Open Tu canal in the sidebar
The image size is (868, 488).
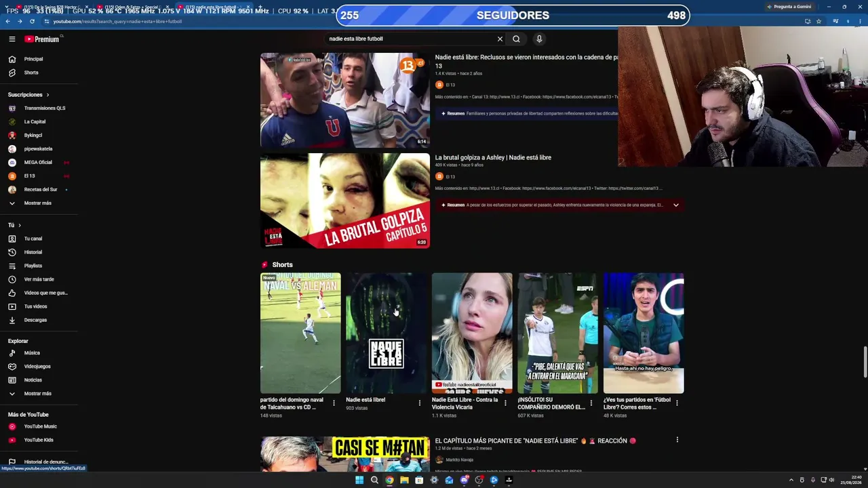click(39, 239)
